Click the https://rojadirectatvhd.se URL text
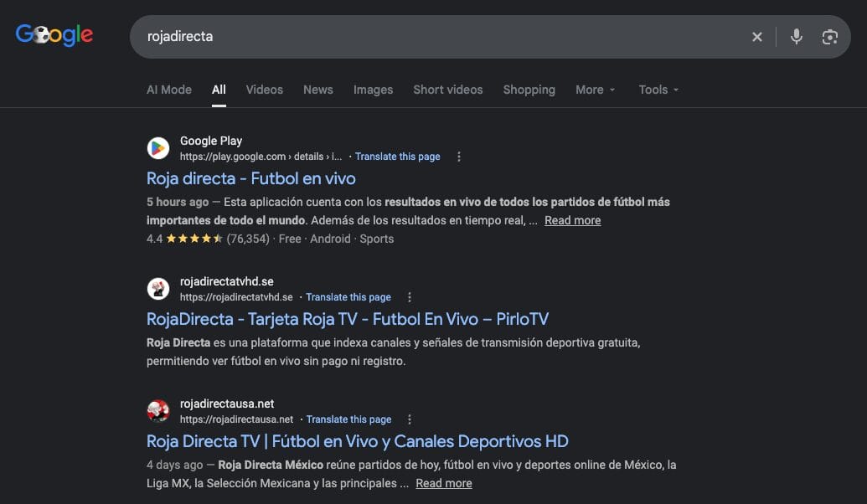Viewport: 867px width, 504px height. (x=236, y=297)
